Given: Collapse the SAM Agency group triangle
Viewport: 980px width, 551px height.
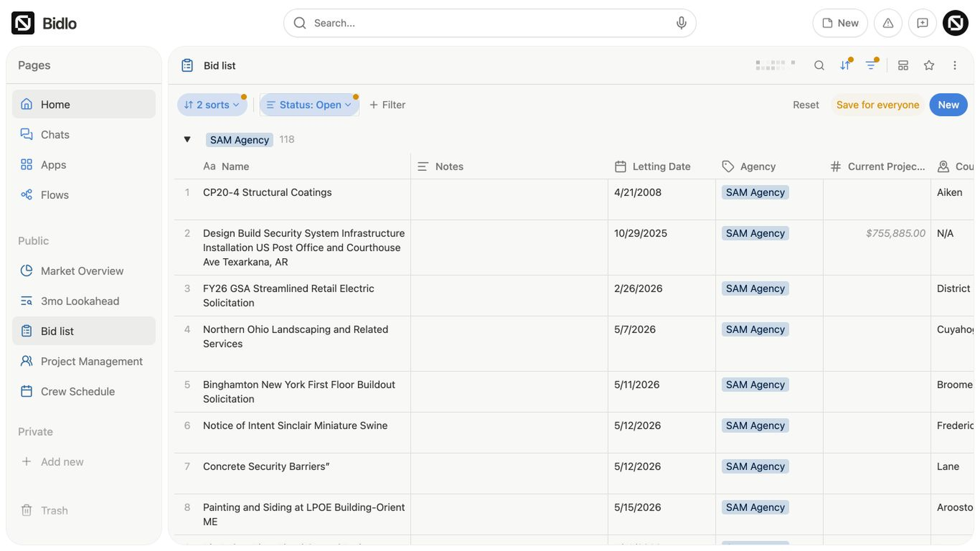Looking at the screenshot, I should pyautogui.click(x=187, y=139).
